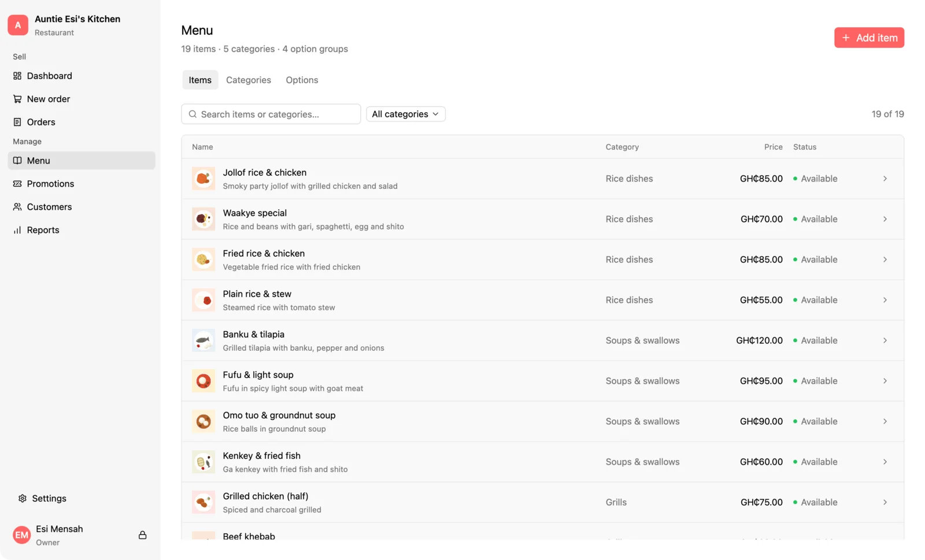Open Reports page link

tap(82, 230)
